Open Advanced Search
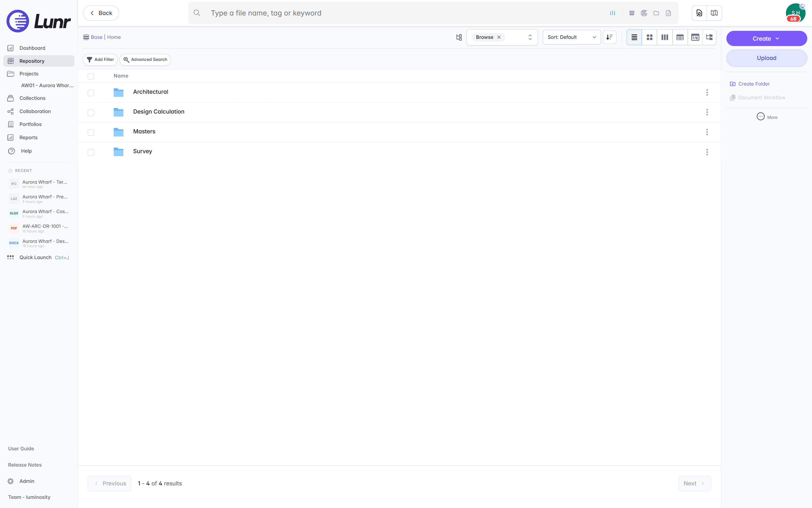 [145, 59]
